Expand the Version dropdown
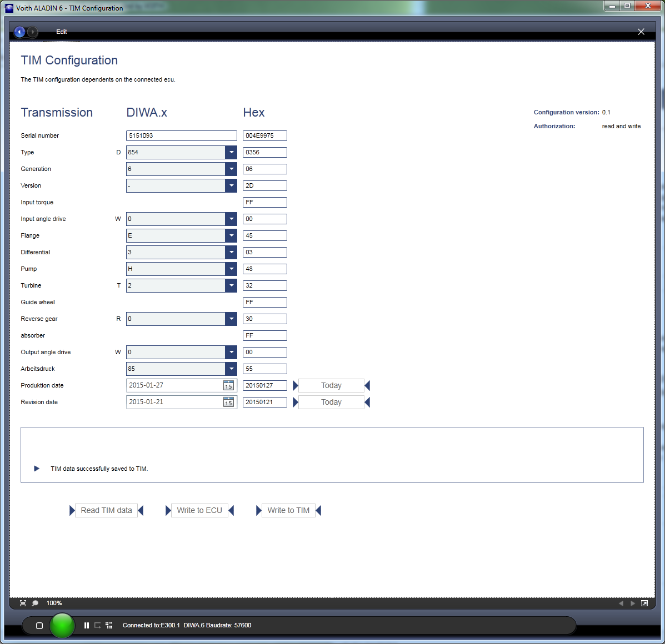The height and width of the screenshot is (644, 665). [231, 185]
